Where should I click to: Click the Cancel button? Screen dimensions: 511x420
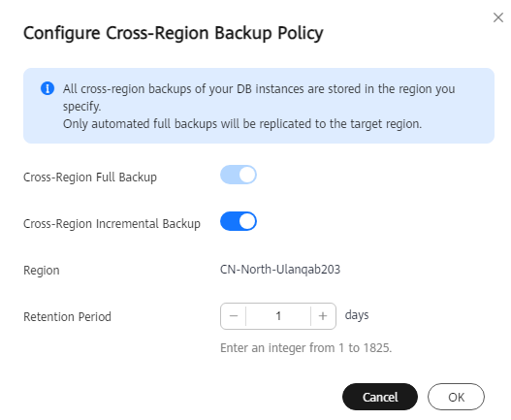pos(380,397)
